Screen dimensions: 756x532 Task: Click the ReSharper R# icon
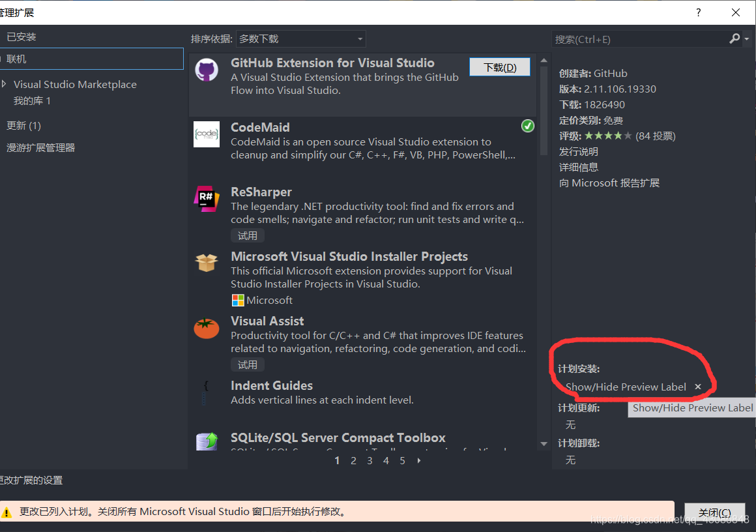[x=207, y=199]
